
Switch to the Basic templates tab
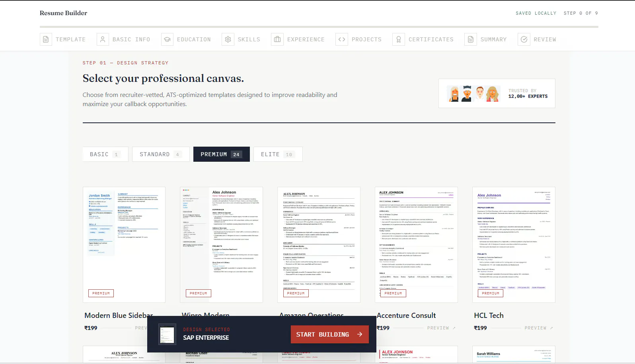(x=105, y=154)
